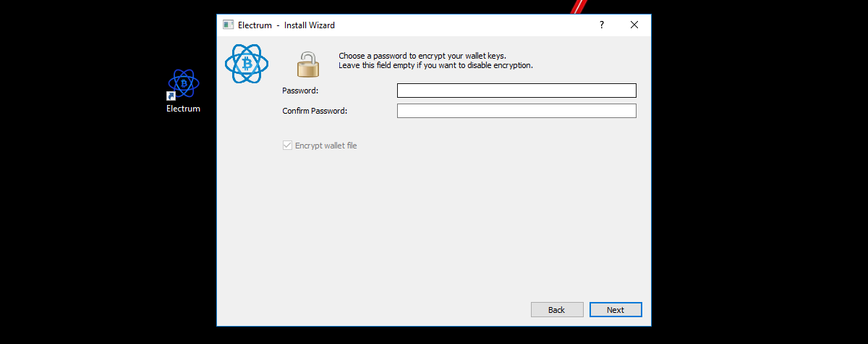Open help with the question mark button
This screenshot has height=344, width=868.
(x=601, y=25)
